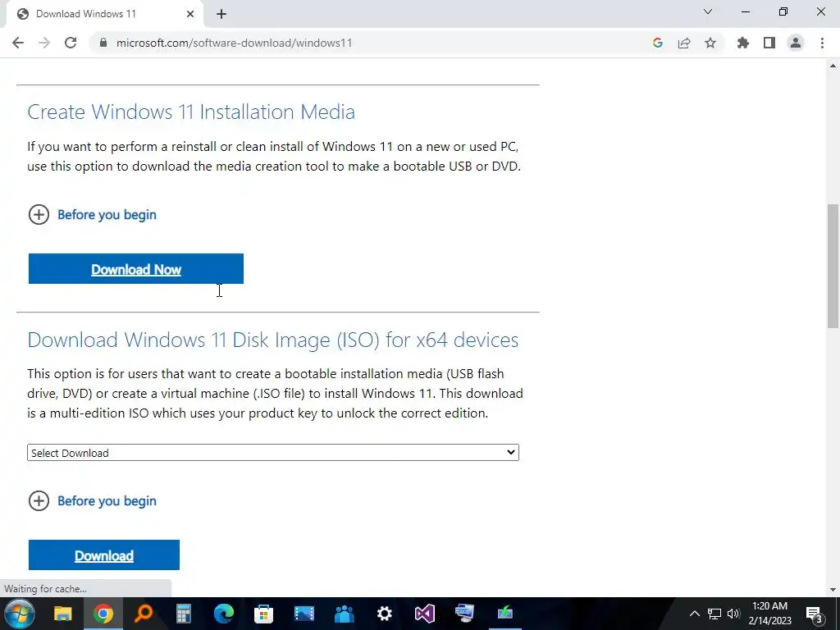The height and width of the screenshot is (630, 840).
Task: Click the Google icon in address bar
Action: coord(658,43)
